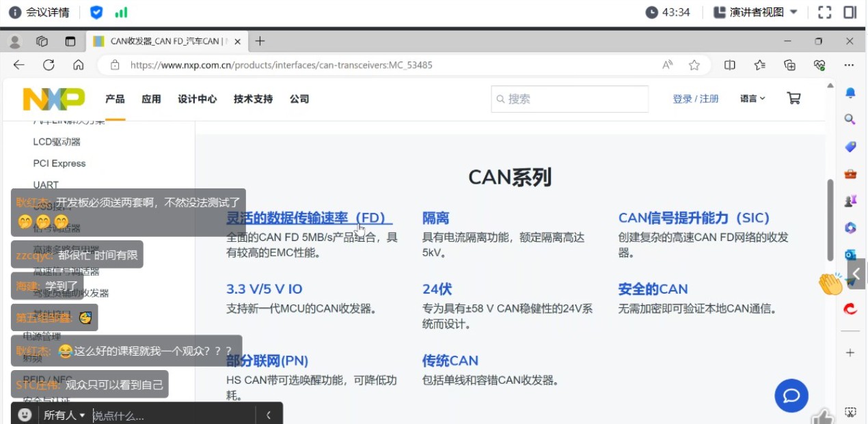The height and width of the screenshot is (424, 868).
Task: Expand collapsed meeting panel arrow
Action: (x=856, y=273)
